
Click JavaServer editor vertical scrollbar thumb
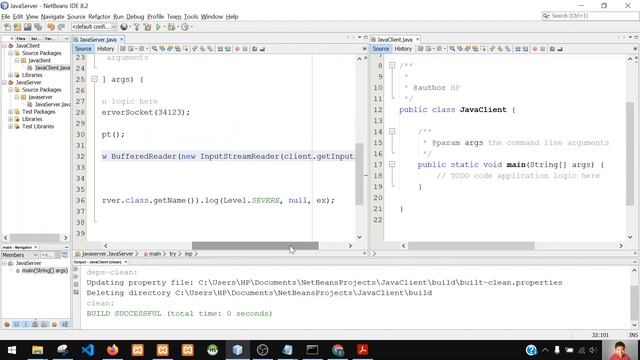pyautogui.click(x=359, y=174)
